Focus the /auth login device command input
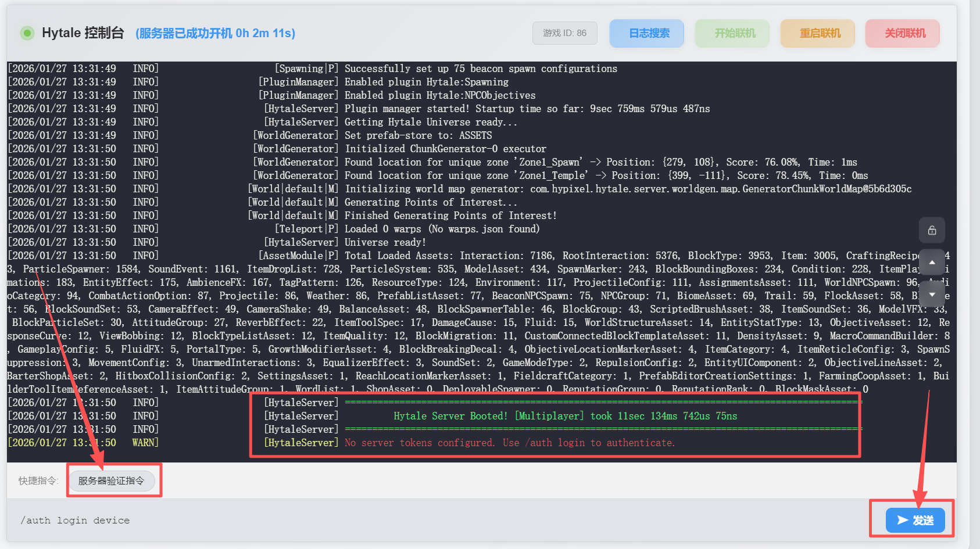 407,520
